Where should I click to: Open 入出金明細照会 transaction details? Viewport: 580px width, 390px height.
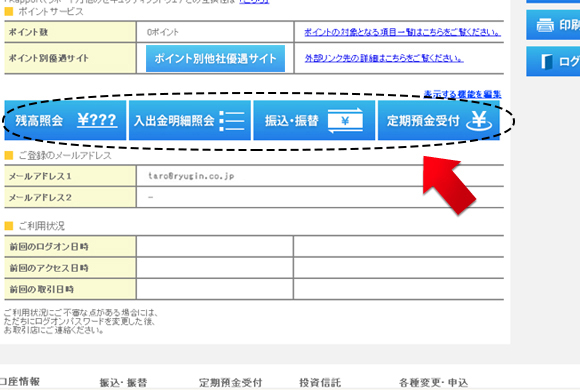pos(190,120)
